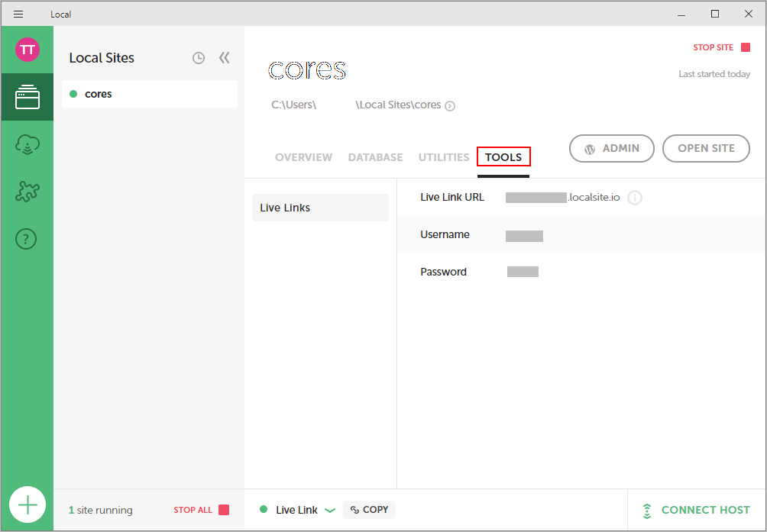Switch to the Tools tab
Screen dimensions: 767x532
[x=503, y=157]
